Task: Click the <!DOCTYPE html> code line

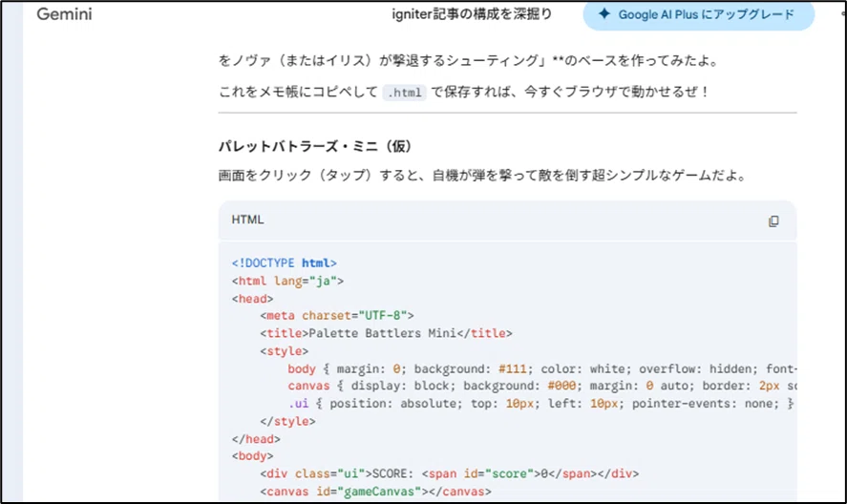Action: [285, 263]
